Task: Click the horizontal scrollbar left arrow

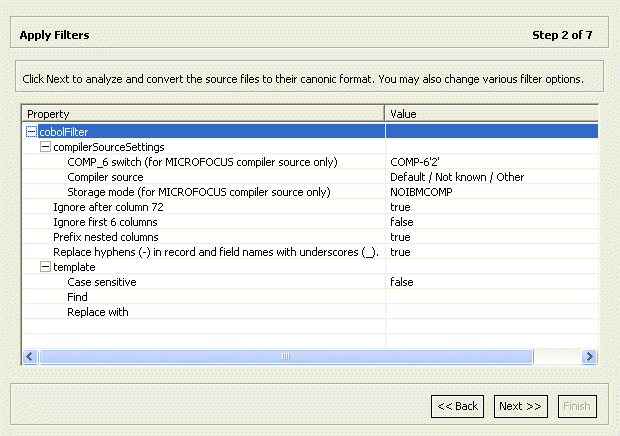Action: tap(29, 356)
